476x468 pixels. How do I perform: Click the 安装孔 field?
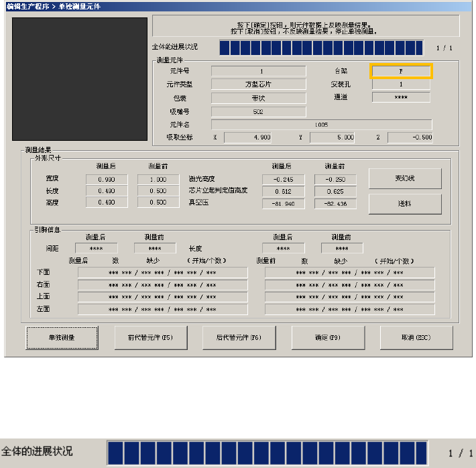(402, 84)
